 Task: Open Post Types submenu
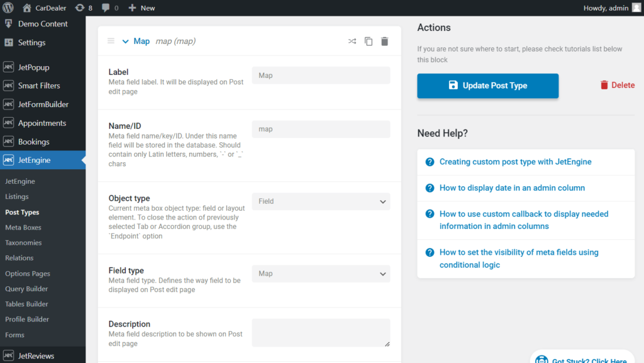(x=22, y=212)
